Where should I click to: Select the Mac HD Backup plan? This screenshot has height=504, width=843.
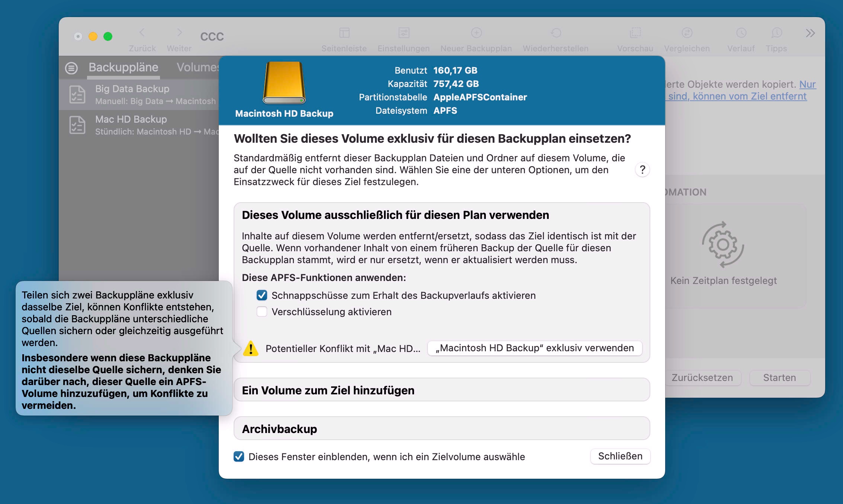pyautogui.click(x=139, y=125)
